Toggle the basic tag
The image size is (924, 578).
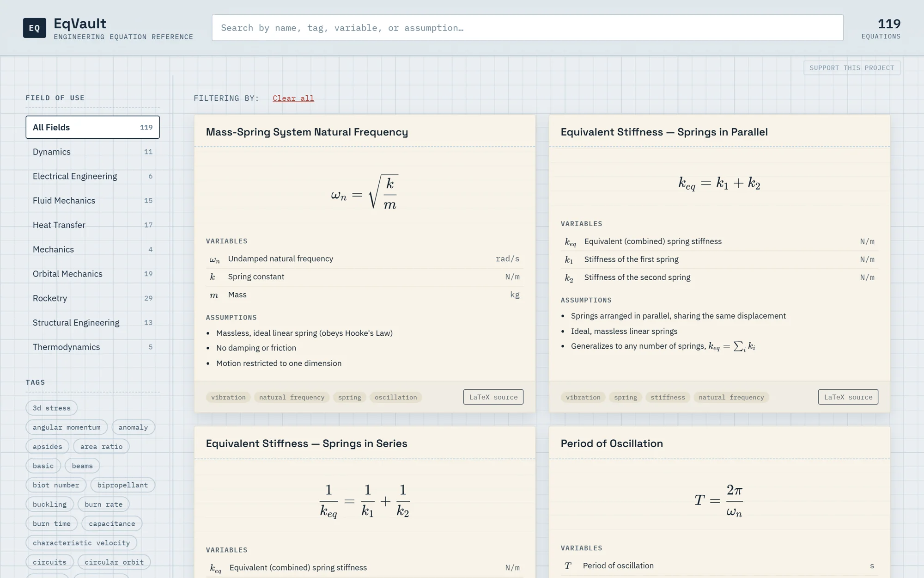coord(43,466)
